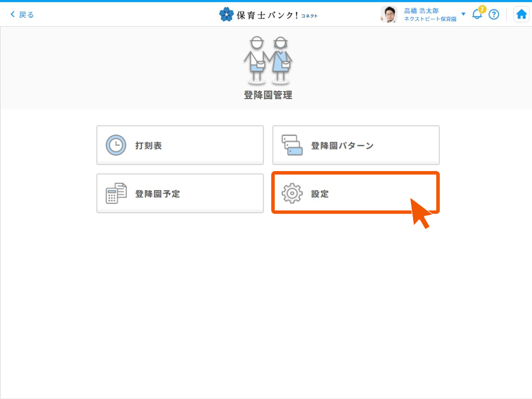Open the highlighted 設定 button
Screen dimensions: 532x399
tap(355, 193)
